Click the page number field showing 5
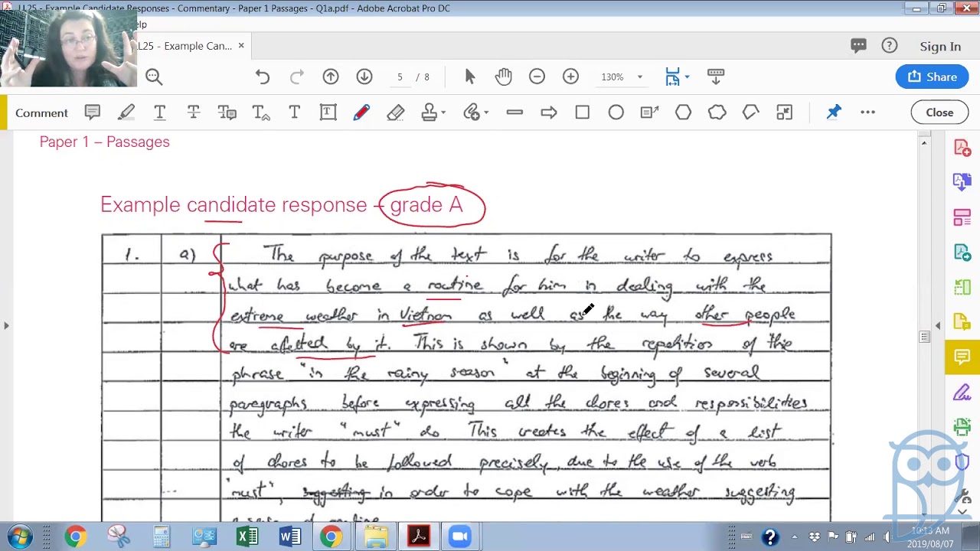Screen dimensions: 980x551 (x=399, y=77)
